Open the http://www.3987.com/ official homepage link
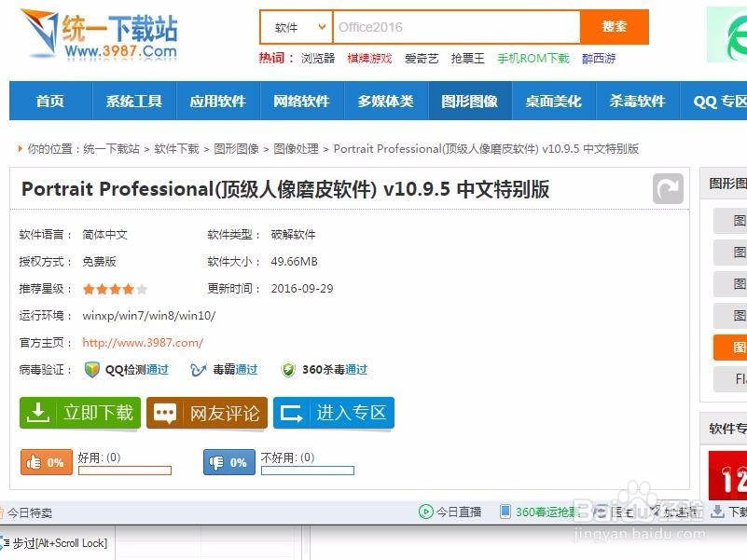The height and width of the screenshot is (560, 747). (143, 343)
